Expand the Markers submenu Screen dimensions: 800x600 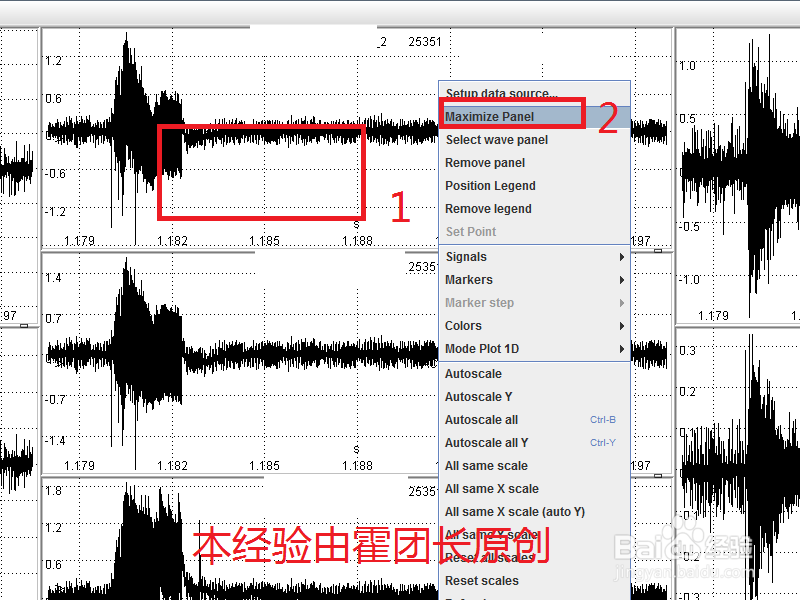[x=534, y=280]
